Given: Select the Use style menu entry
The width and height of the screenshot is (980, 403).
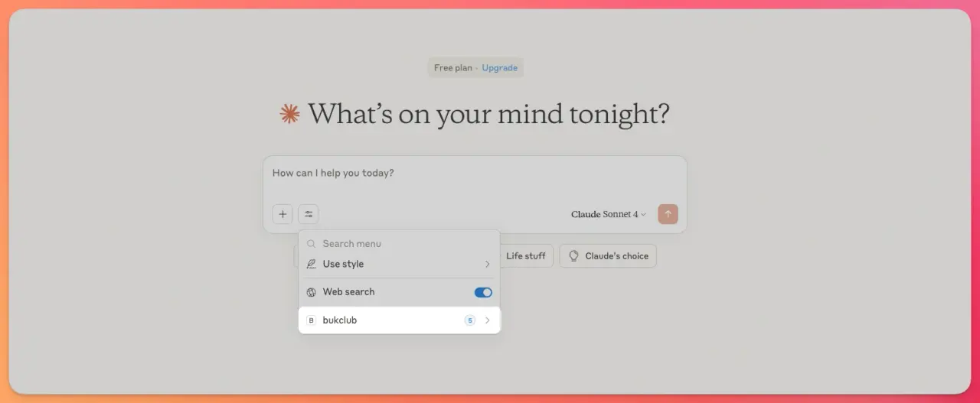Looking at the screenshot, I should pyautogui.click(x=399, y=264).
